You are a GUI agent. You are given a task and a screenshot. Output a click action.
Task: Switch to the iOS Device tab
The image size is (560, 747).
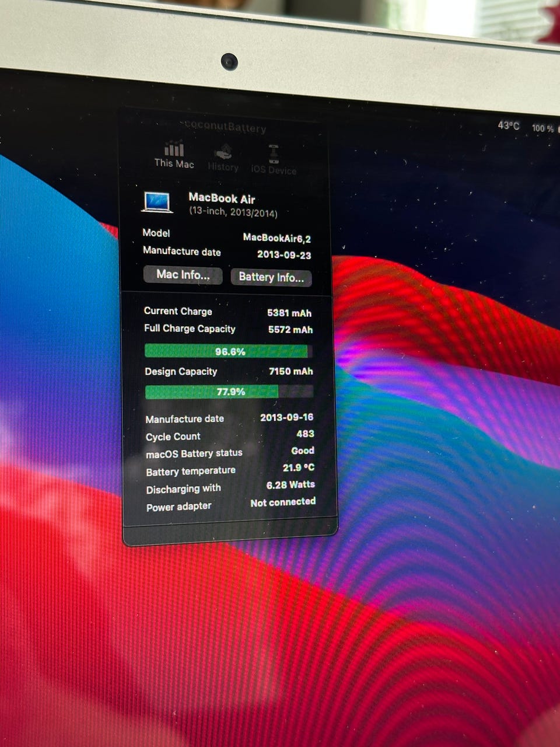274,160
